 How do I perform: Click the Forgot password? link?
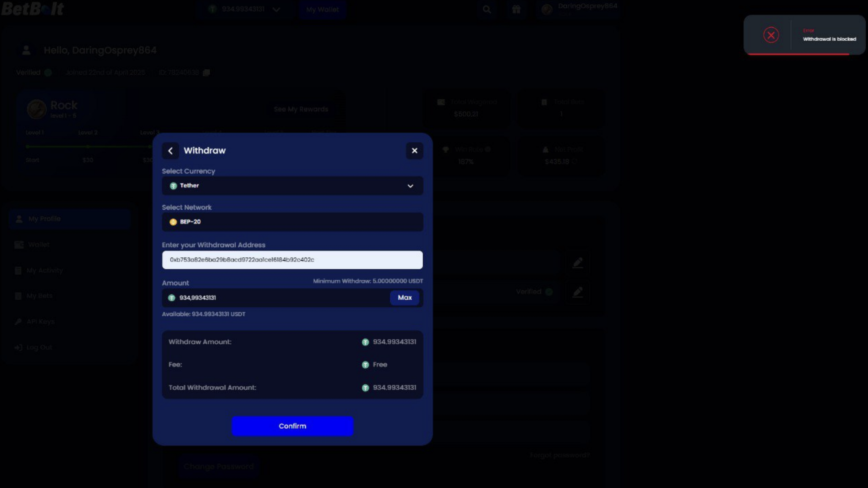560,455
